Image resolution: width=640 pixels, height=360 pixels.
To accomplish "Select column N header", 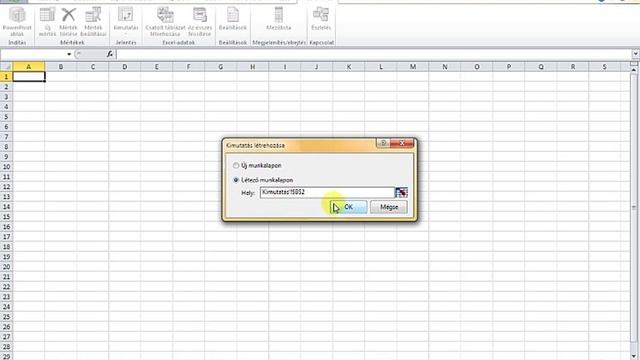I will pyautogui.click(x=444, y=67).
